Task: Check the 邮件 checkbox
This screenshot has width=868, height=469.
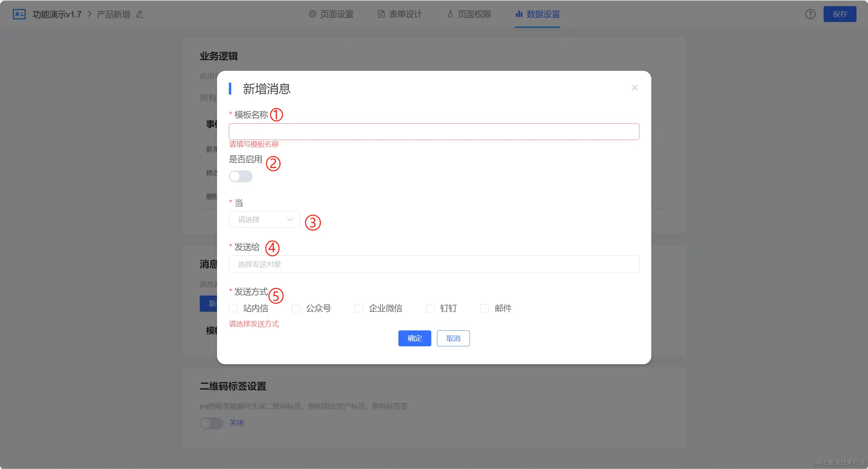Action: [485, 308]
